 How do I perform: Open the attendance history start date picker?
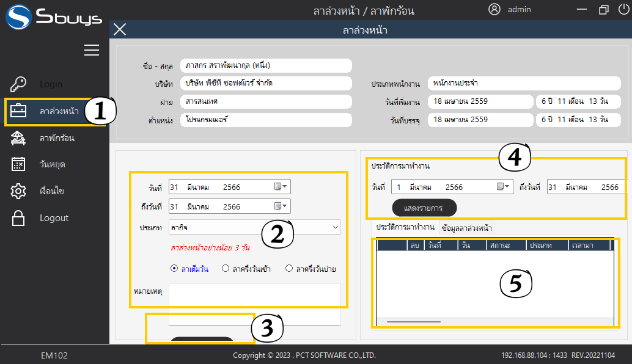503,187
